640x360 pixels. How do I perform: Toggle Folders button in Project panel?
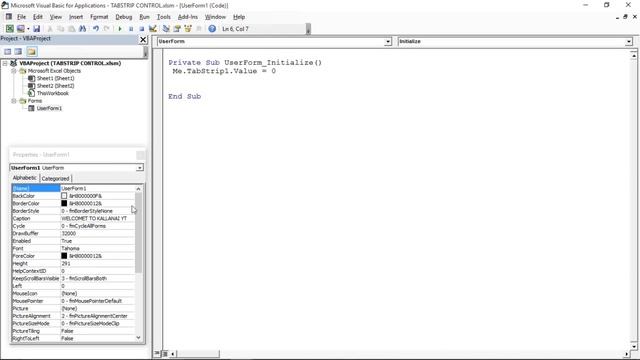32,51
